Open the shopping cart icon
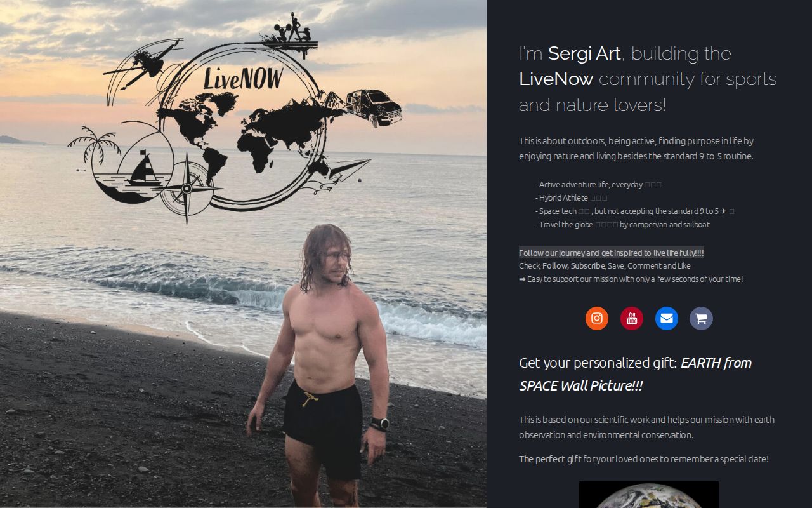Screen dimensions: 812x508 click(x=701, y=319)
